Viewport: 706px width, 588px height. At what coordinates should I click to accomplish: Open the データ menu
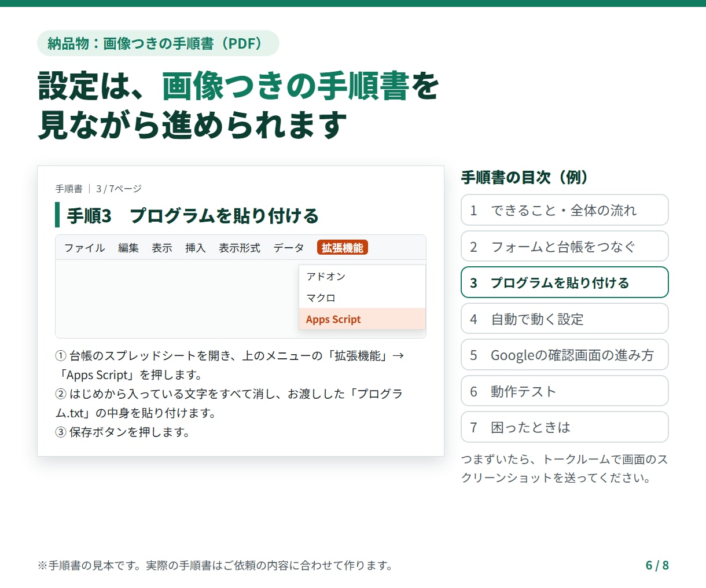coord(289,248)
